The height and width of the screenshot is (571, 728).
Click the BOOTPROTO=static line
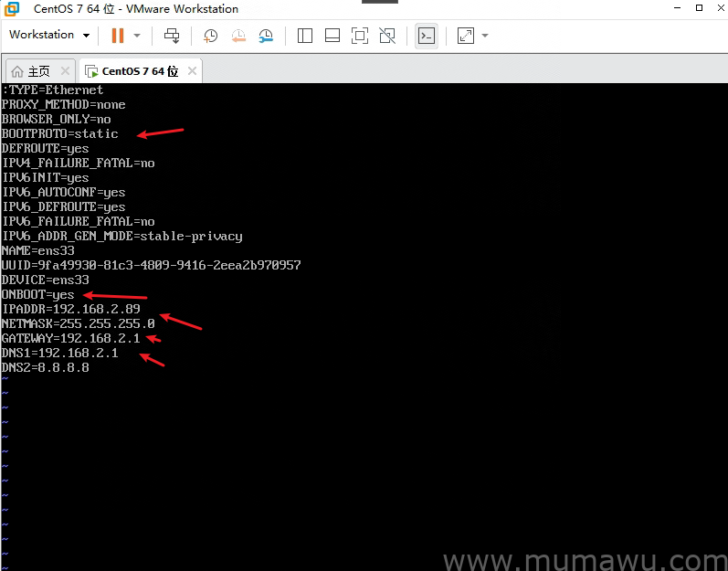tap(60, 133)
